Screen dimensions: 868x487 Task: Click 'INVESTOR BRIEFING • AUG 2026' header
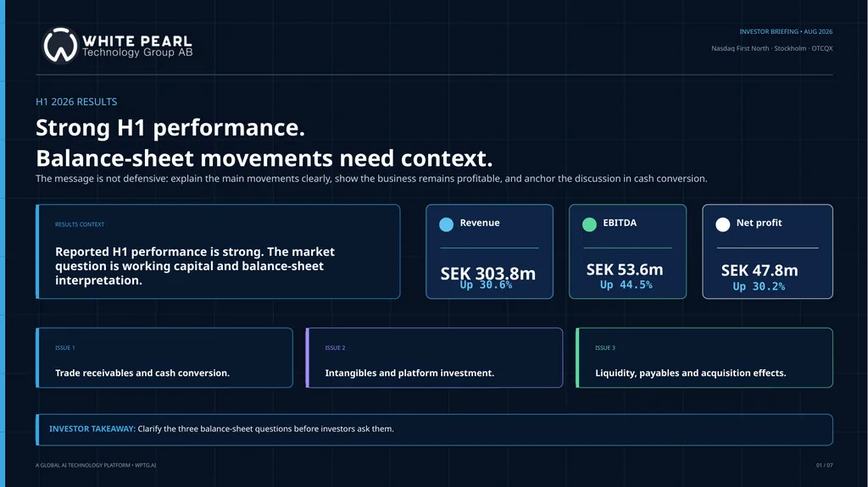coord(786,31)
